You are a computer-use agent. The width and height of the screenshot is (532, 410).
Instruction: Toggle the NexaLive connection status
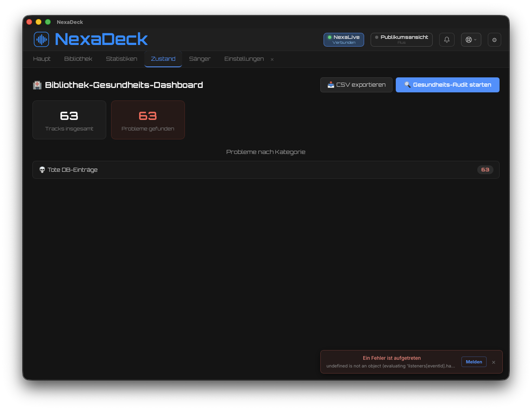(344, 40)
